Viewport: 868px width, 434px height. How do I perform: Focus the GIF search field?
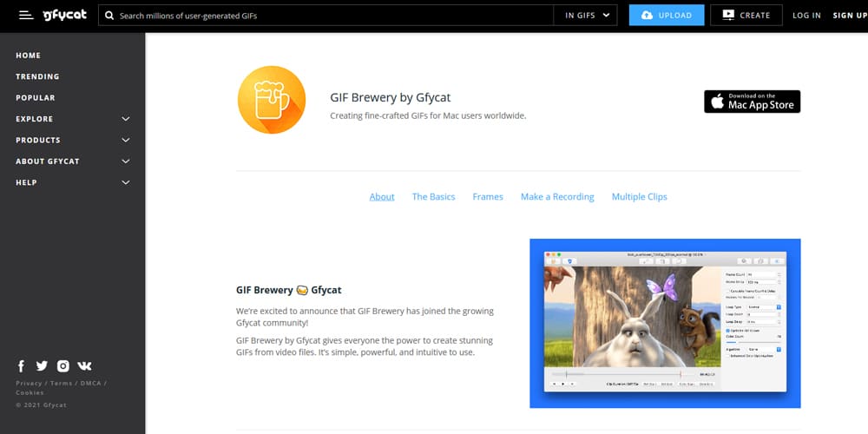(325, 16)
